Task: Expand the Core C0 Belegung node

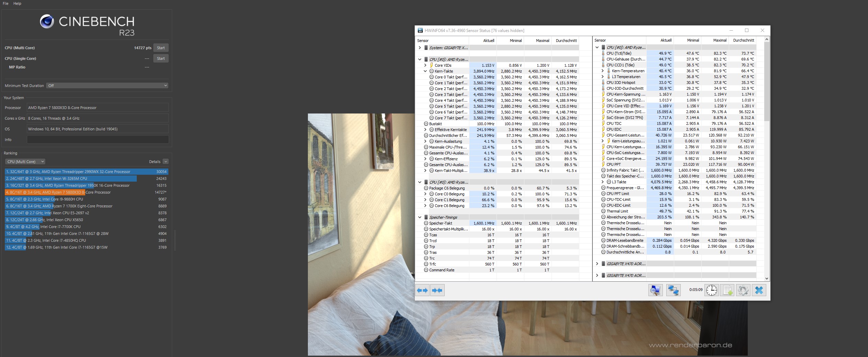Action: pyautogui.click(x=425, y=194)
